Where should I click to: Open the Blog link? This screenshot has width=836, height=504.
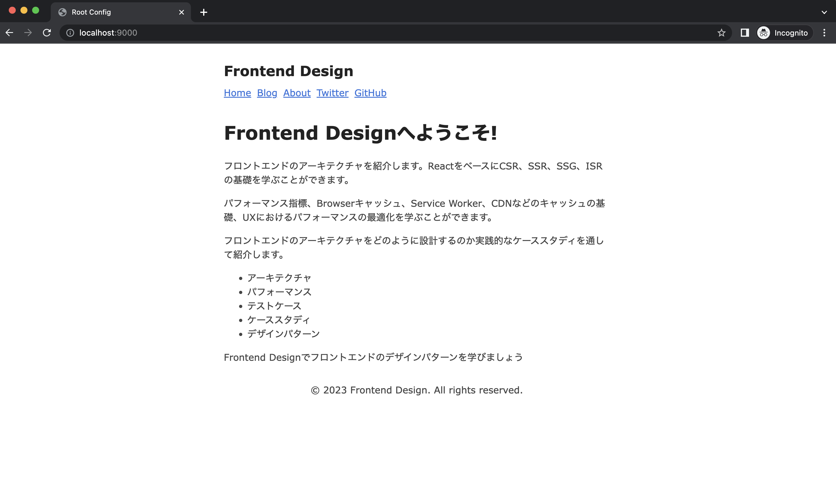click(267, 93)
